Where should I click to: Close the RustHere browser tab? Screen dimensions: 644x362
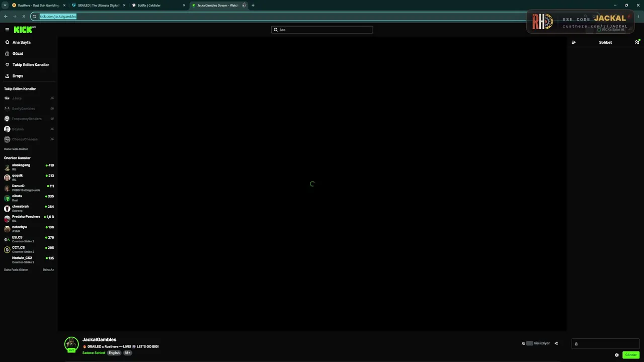pyautogui.click(x=64, y=5)
